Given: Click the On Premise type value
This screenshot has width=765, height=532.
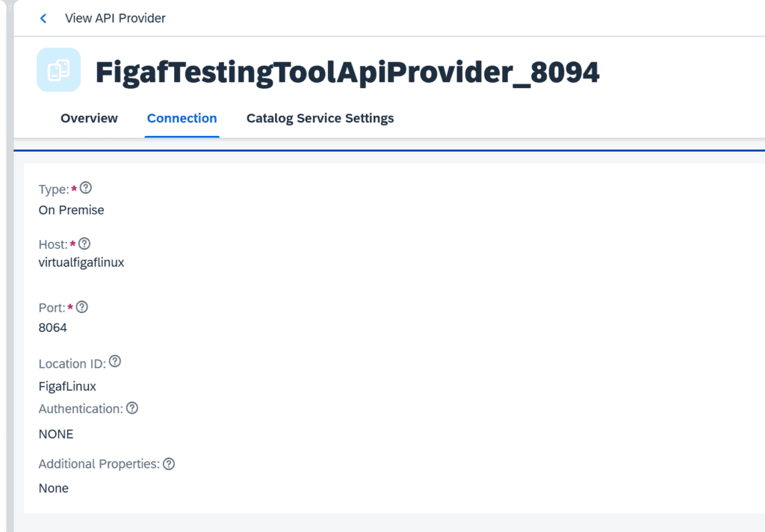Looking at the screenshot, I should 71,210.
